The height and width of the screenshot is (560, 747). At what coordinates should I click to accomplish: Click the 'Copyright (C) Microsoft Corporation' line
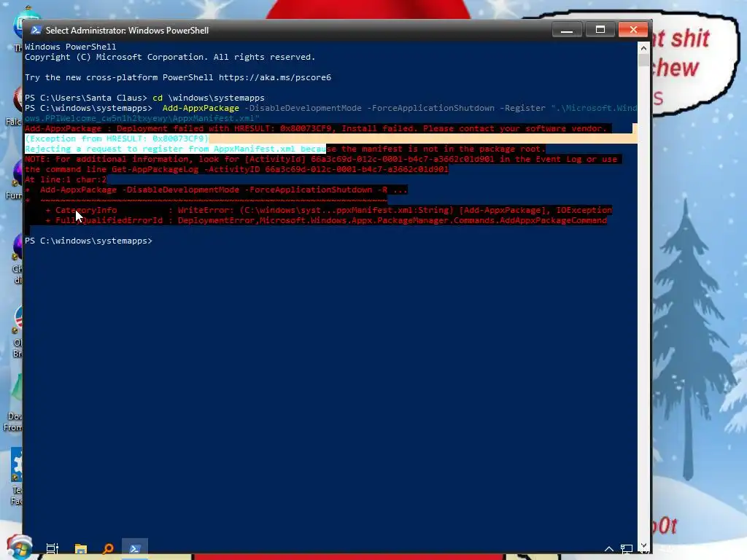(170, 57)
